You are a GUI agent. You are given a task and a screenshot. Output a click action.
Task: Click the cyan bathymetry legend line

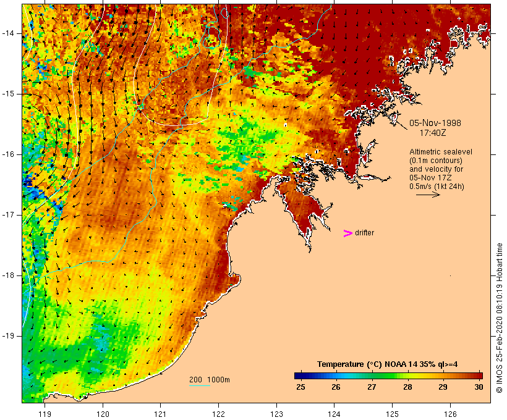pyautogui.click(x=200, y=385)
